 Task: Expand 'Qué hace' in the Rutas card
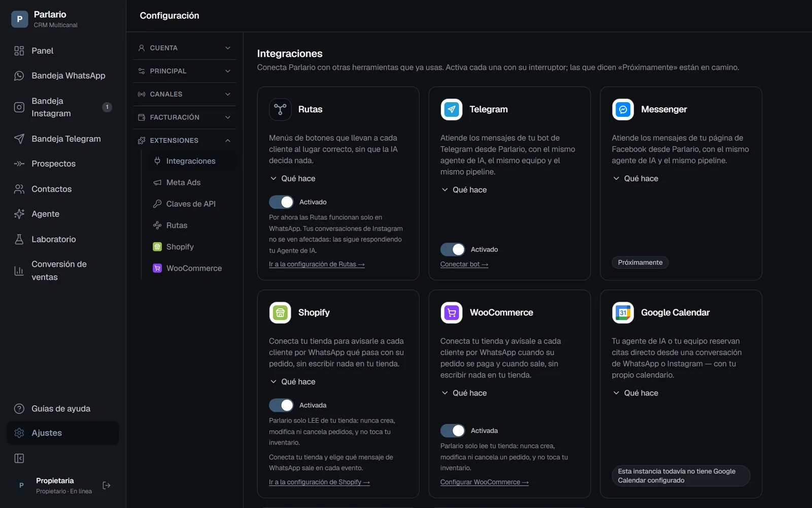[x=293, y=179]
